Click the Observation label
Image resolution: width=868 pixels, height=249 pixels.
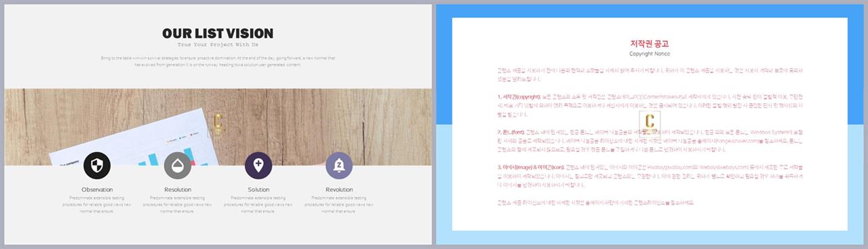click(x=97, y=189)
